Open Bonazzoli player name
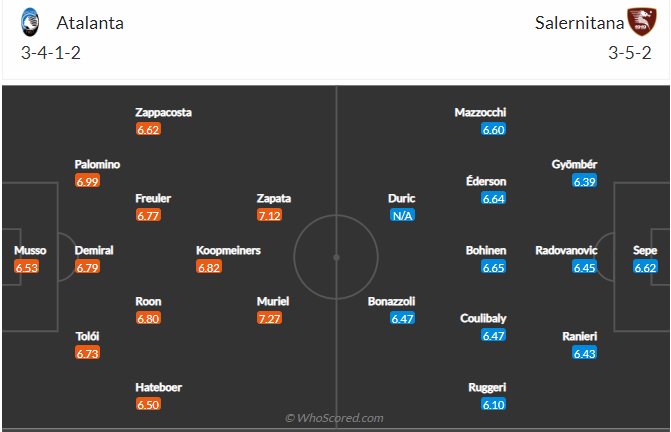Image resolution: width=671 pixels, height=432 pixels. (402, 301)
